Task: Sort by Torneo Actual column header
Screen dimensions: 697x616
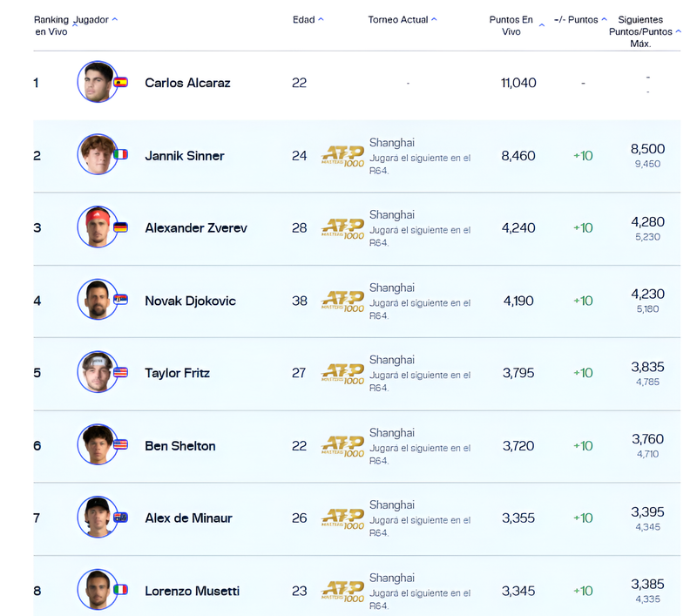Action: pos(402,20)
